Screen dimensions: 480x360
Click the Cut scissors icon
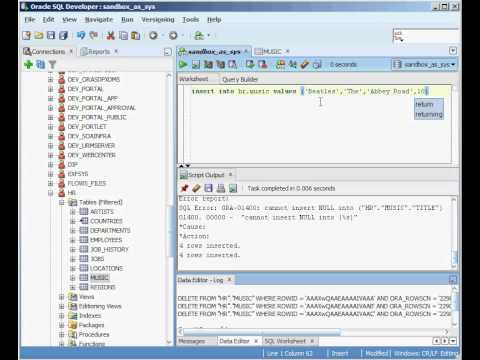click(110, 35)
